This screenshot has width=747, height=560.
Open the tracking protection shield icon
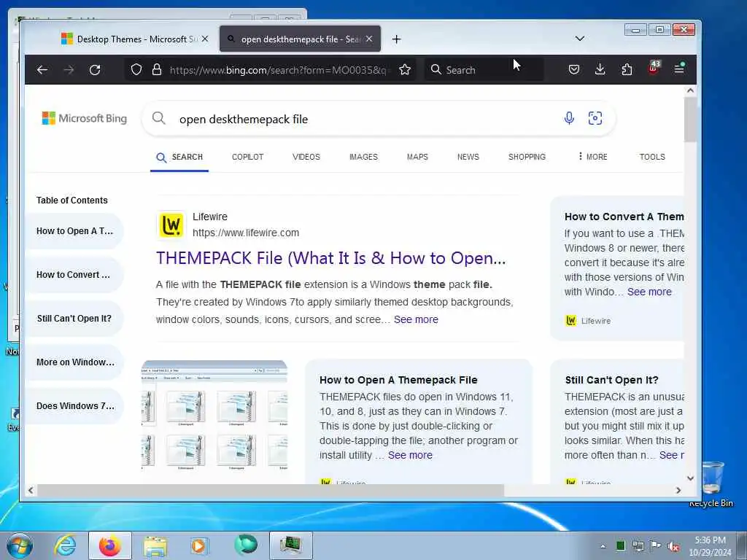tap(136, 70)
